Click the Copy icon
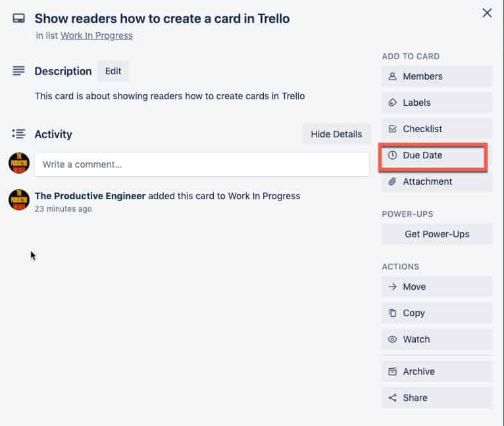Viewport: 504px width, 426px height. point(392,313)
